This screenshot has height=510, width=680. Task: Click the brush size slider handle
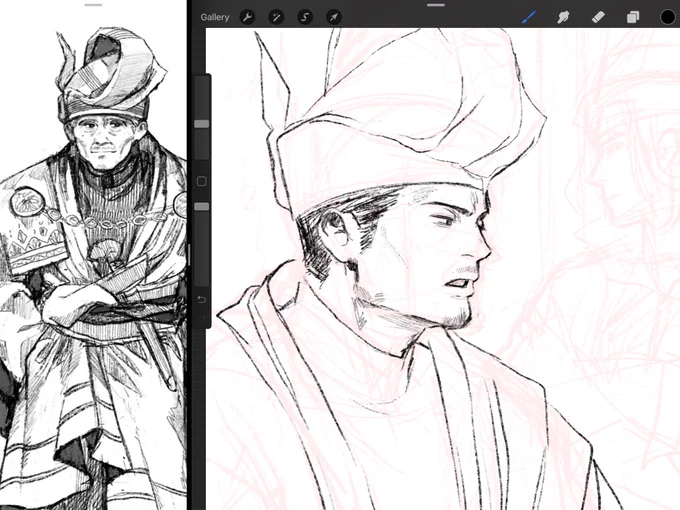pyautogui.click(x=202, y=124)
